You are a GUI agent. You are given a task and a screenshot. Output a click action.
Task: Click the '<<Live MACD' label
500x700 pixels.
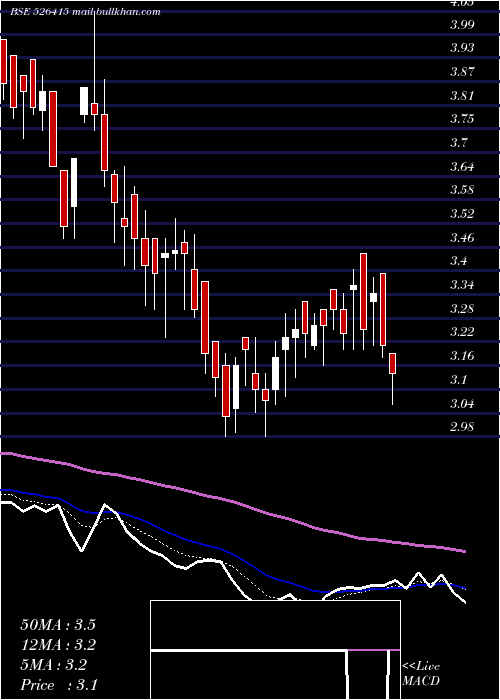[421, 674]
